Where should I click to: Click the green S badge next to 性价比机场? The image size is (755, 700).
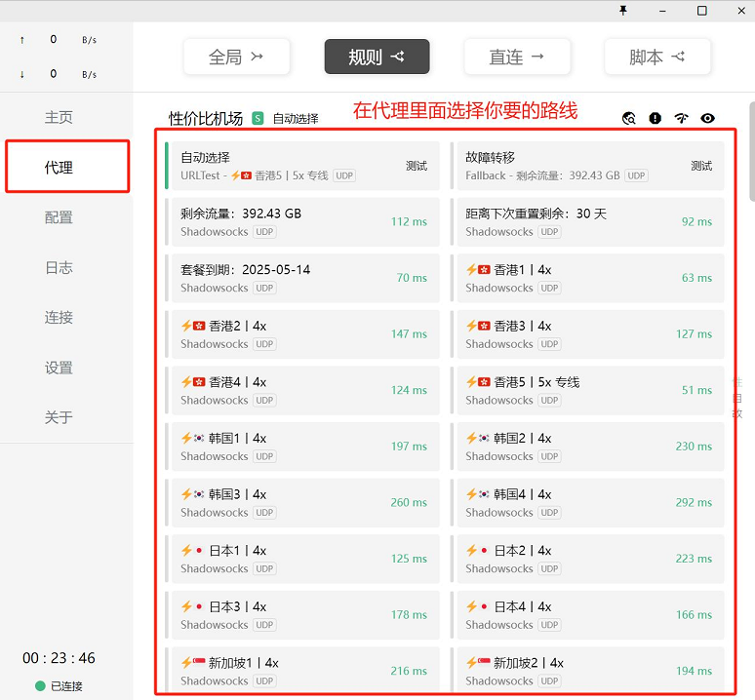point(258,118)
